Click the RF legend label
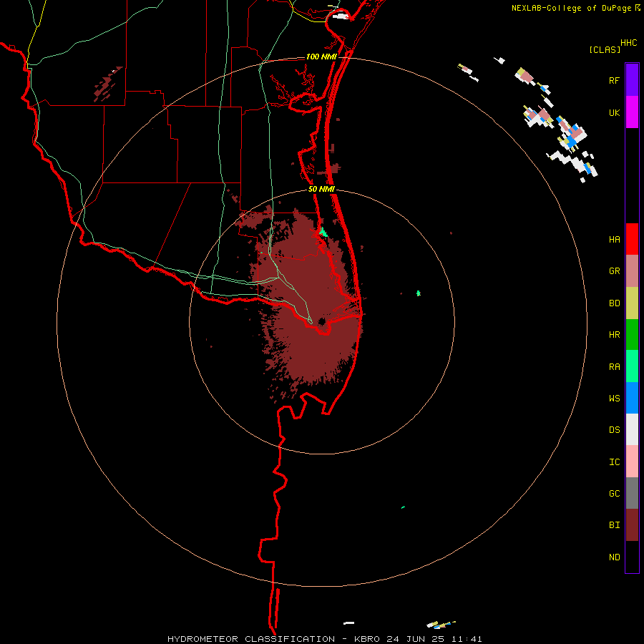 [614, 80]
